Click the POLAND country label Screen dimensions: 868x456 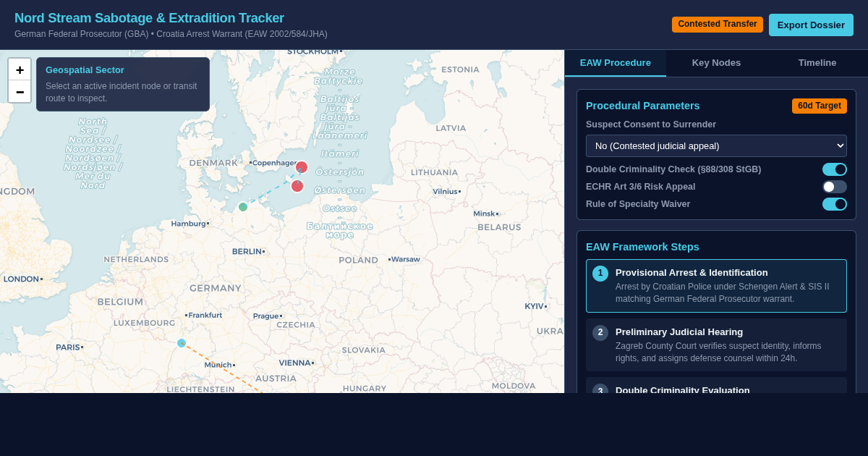click(x=358, y=260)
